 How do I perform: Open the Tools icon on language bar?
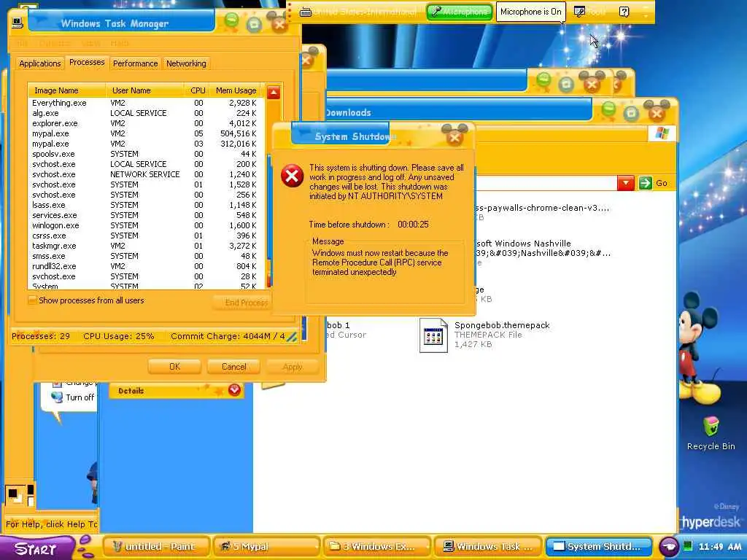(x=579, y=12)
